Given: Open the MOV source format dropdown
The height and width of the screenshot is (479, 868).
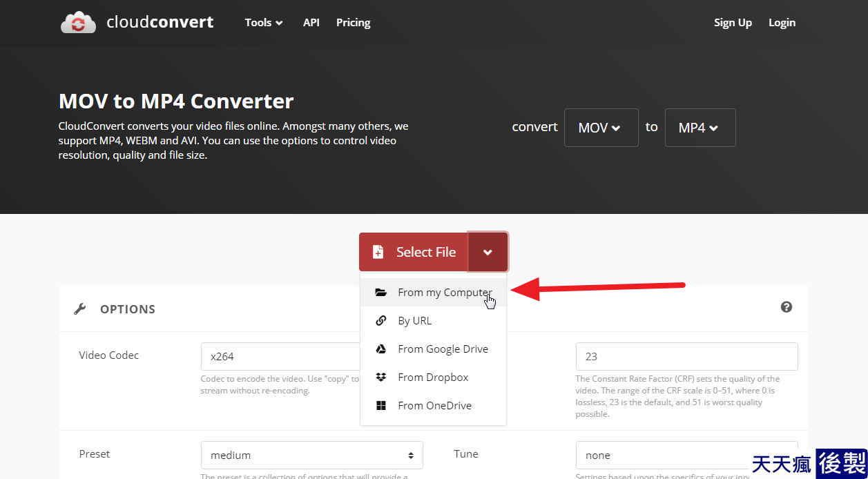Looking at the screenshot, I should pos(601,128).
